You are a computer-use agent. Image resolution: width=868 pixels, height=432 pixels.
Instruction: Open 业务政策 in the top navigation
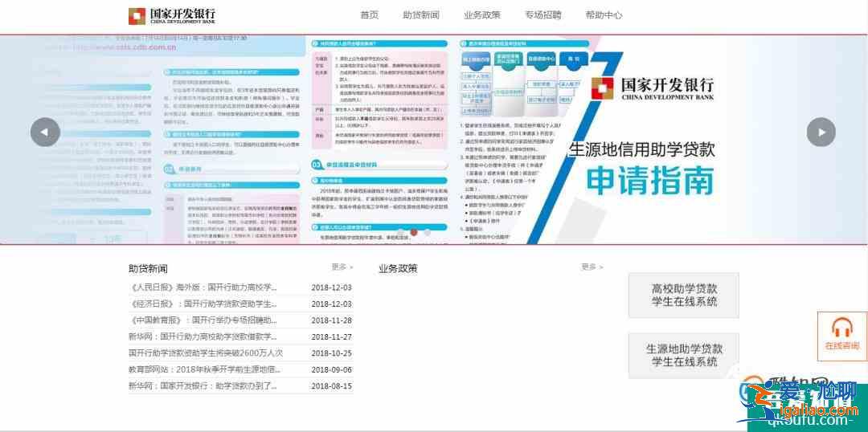click(481, 15)
